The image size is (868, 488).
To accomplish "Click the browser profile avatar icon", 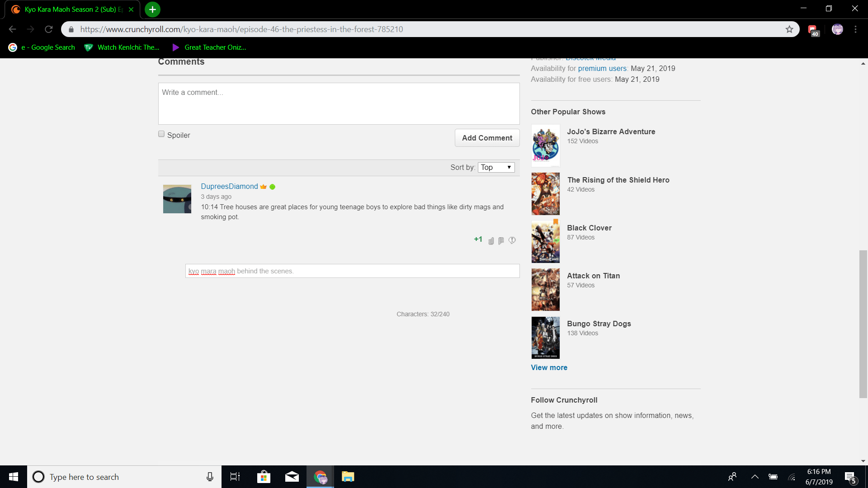I will (837, 29).
